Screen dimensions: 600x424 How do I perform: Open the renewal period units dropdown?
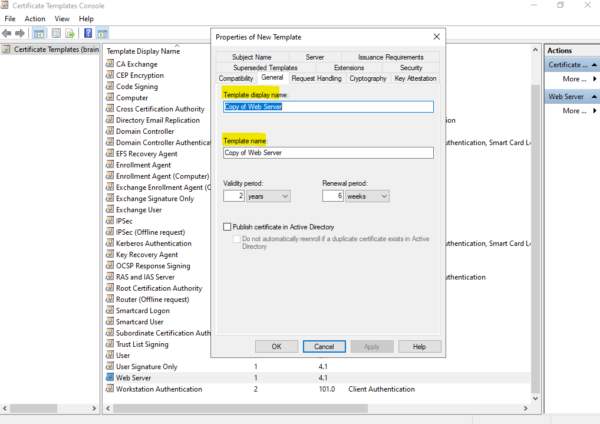[x=367, y=196]
